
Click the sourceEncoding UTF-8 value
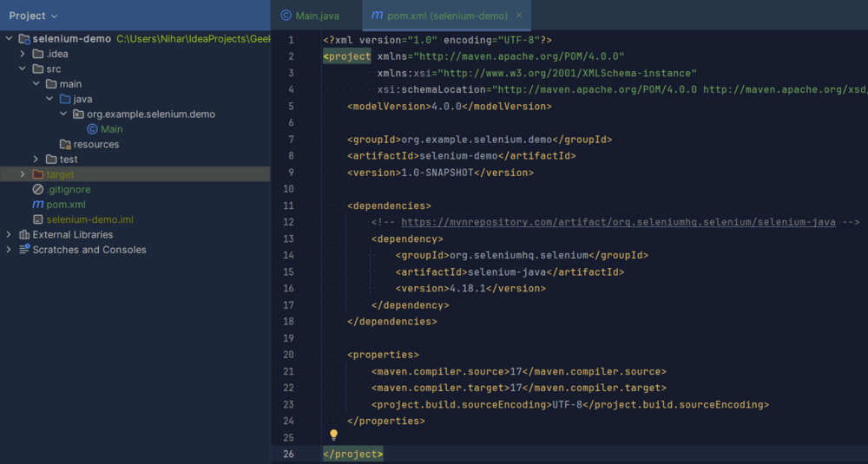click(568, 405)
